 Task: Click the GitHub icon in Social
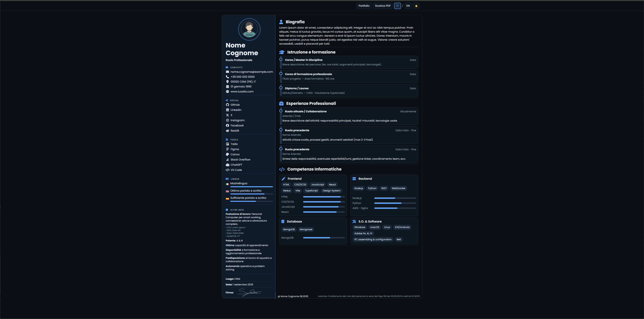click(227, 105)
